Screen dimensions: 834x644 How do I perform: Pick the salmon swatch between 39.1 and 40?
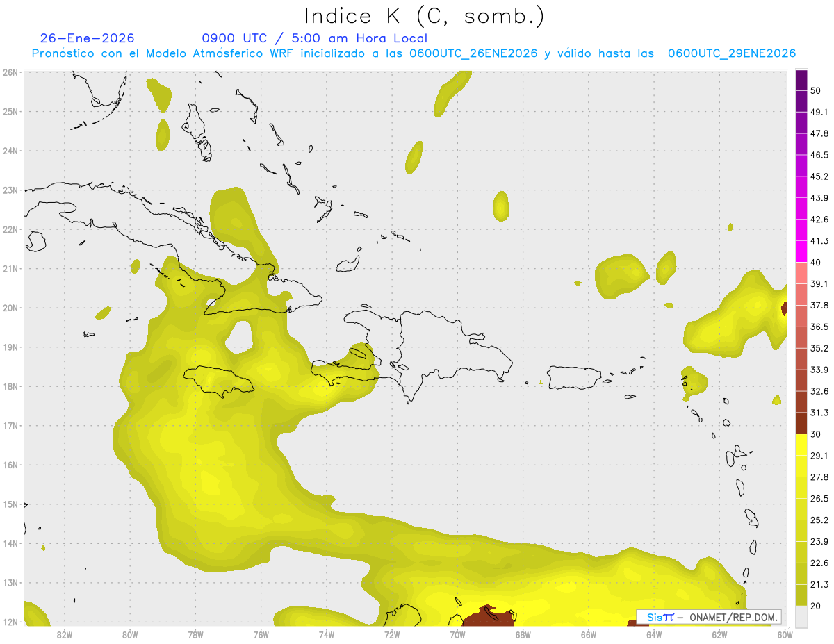pyautogui.click(x=801, y=273)
